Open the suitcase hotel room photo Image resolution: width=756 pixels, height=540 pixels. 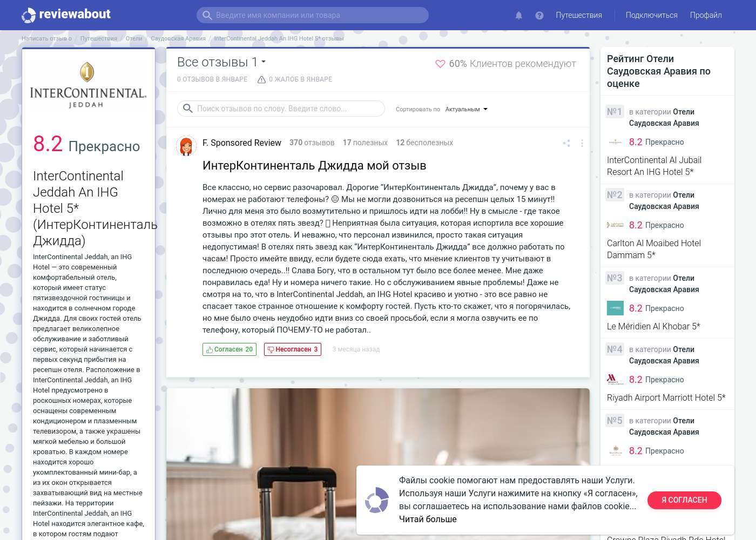[x=378, y=464]
